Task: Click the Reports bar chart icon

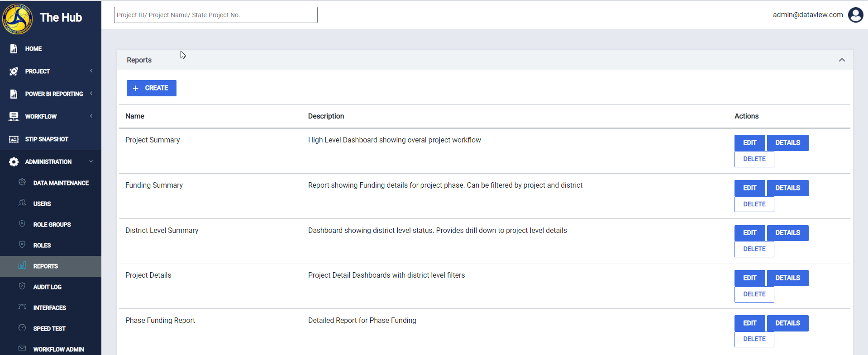Action: (22, 265)
